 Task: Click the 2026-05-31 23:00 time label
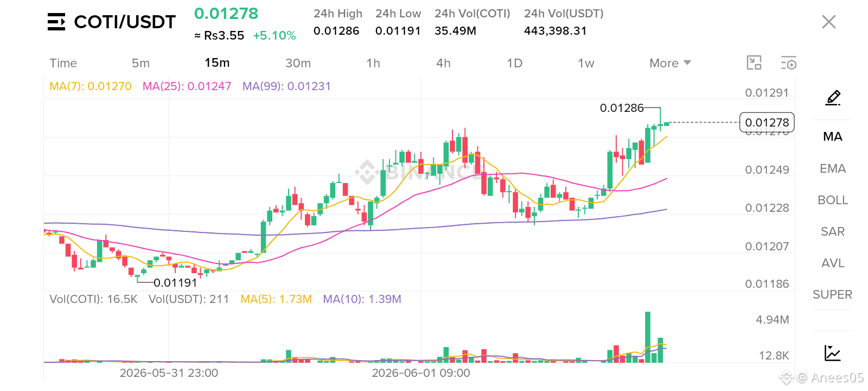tap(169, 373)
